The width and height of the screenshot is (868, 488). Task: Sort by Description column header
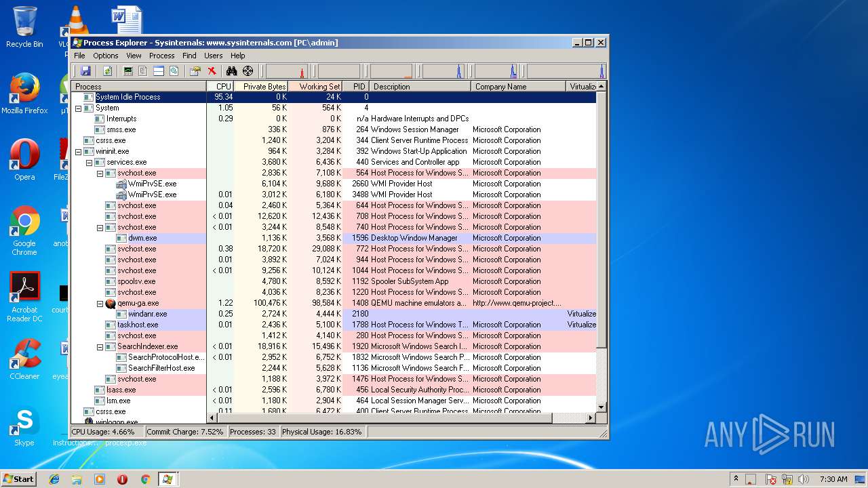pos(420,86)
